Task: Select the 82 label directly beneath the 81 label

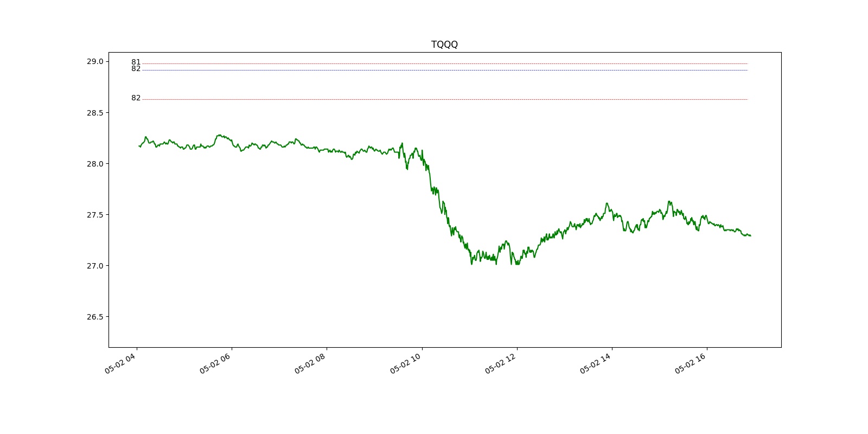Action: (136, 69)
